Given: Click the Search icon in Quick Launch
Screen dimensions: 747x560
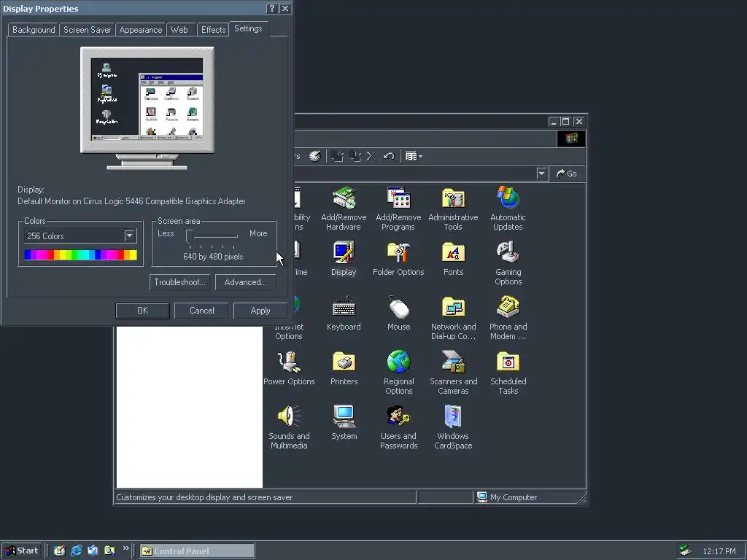Looking at the screenshot, I should (109, 551).
